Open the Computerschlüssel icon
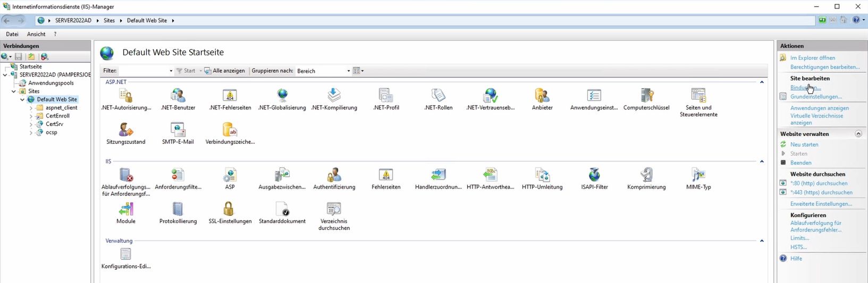 click(x=646, y=96)
